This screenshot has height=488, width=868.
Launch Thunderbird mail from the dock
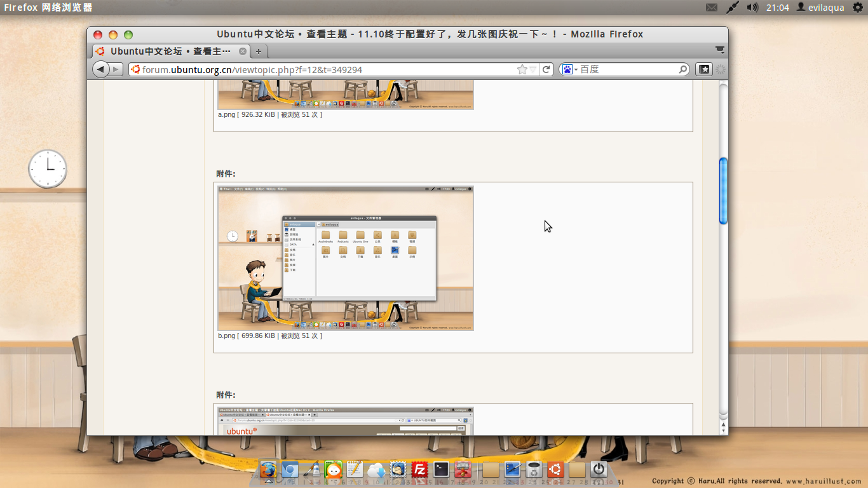398,470
